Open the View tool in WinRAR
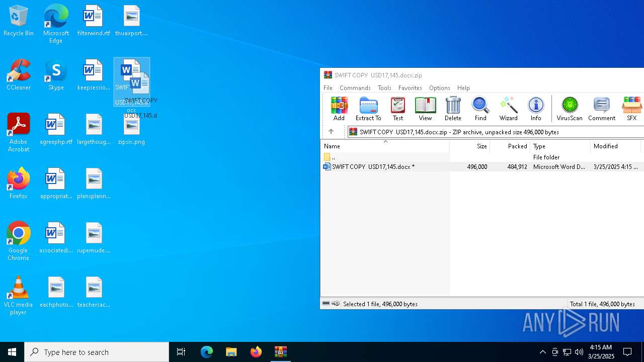644x362 pixels. point(425,109)
